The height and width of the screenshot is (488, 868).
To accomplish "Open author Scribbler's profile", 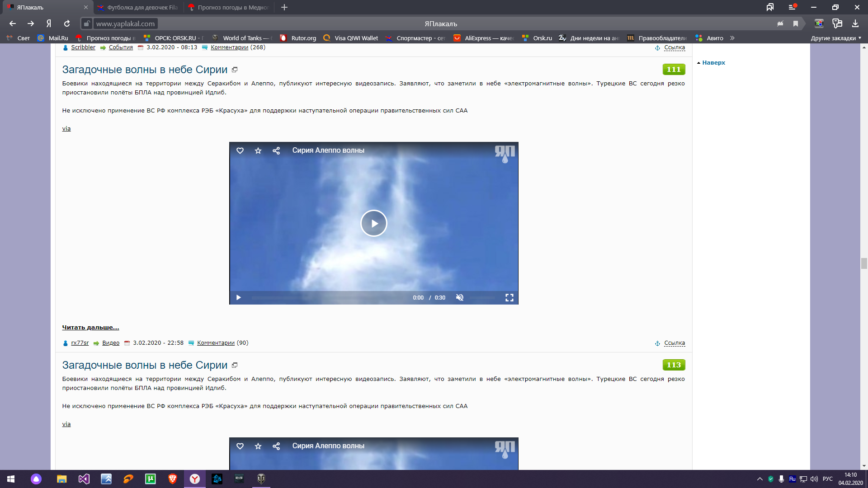I will [83, 47].
